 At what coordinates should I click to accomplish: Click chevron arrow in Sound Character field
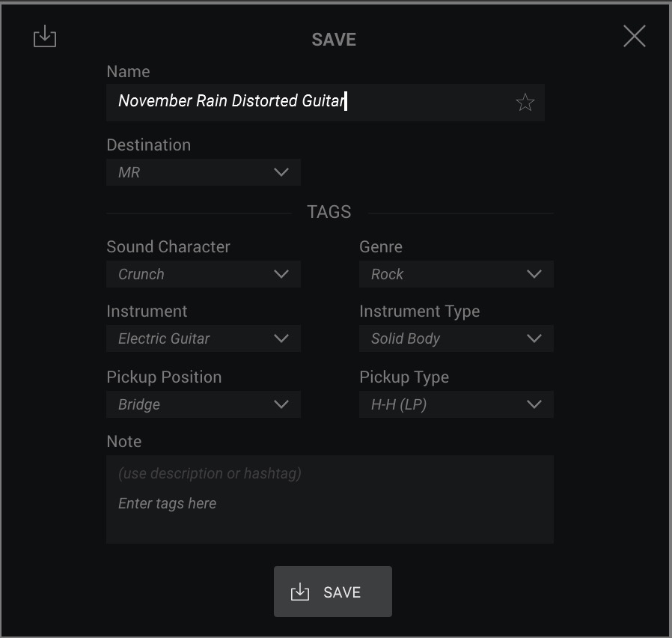pyautogui.click(x=281, y=274)
